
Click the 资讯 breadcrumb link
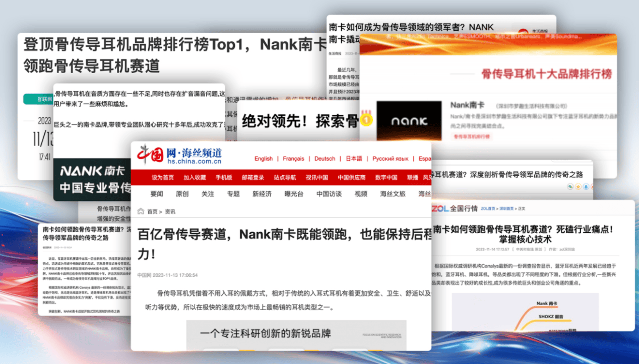tap(170, 211)
